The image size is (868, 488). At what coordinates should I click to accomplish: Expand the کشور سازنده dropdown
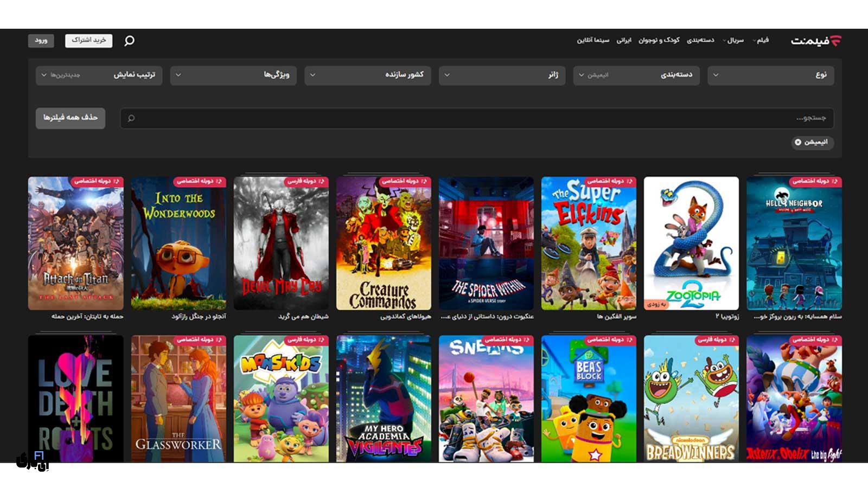coord(368,75)
